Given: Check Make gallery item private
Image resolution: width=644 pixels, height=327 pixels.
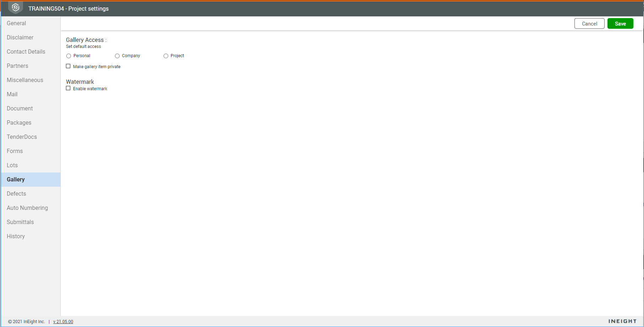Looking at the screenshot, I should pyautogui.click(x=68, y=66).
